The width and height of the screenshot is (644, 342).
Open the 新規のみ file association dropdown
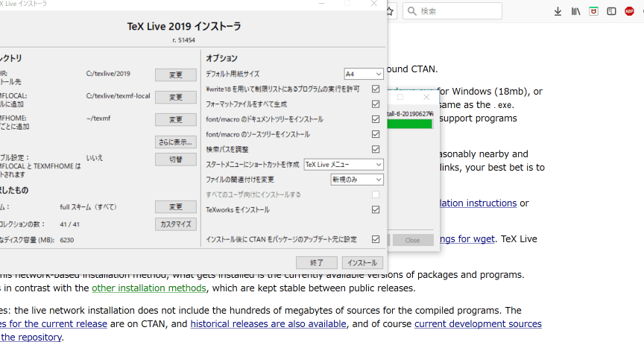point(357,180)
